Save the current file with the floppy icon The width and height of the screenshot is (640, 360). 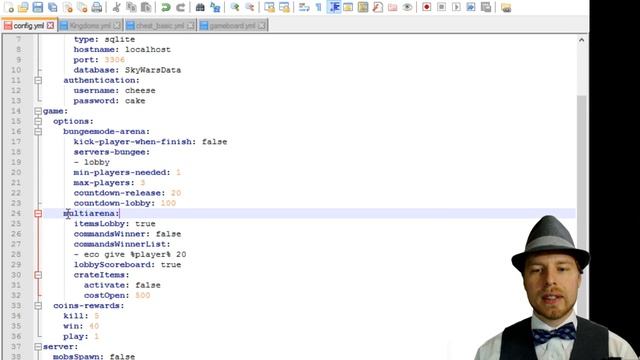pos(38,7)
